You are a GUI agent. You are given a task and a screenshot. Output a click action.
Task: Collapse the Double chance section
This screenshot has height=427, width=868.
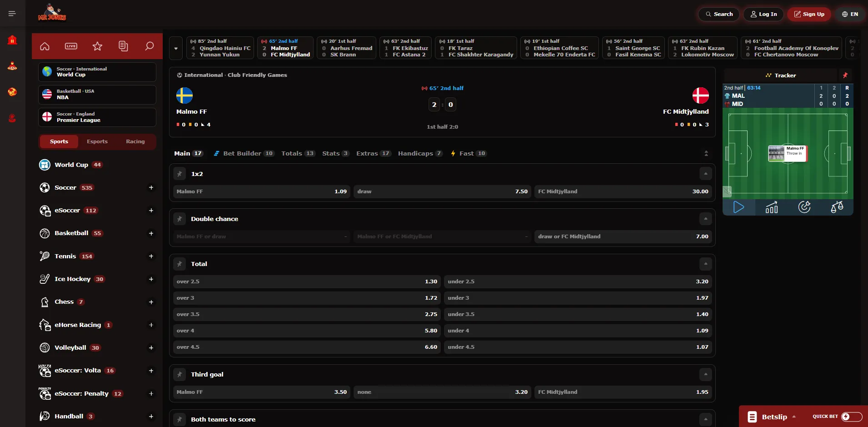[705, 219]
